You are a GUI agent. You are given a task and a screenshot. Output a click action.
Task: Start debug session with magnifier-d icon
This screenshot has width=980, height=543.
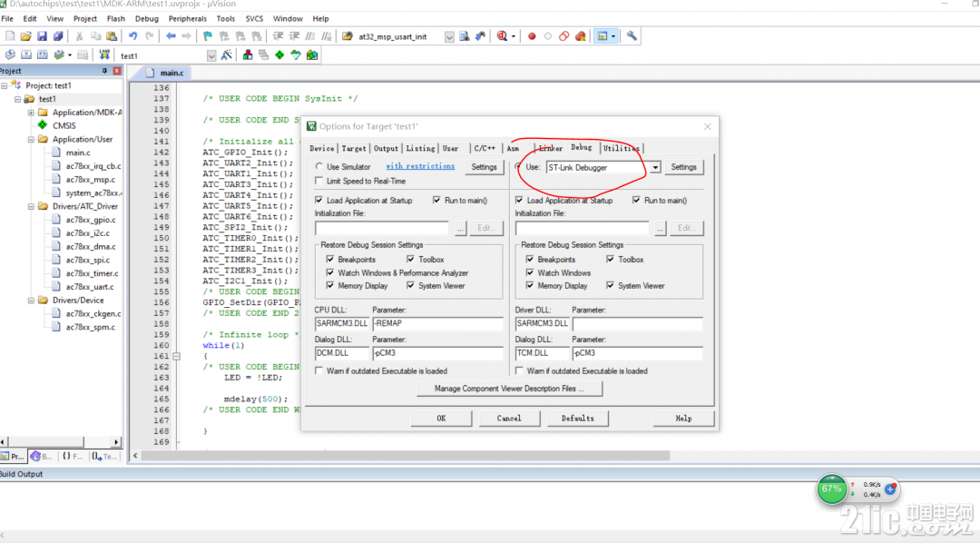click(x=502, y=36)
